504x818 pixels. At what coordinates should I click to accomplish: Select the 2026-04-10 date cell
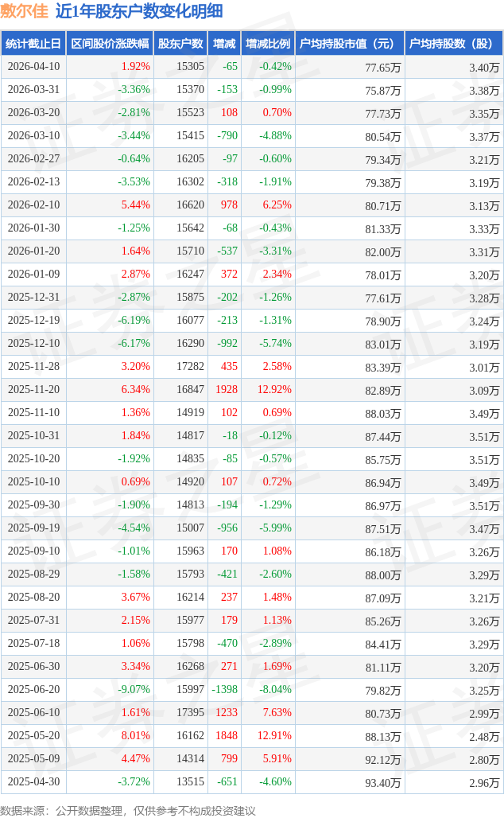[x=33, y=67]
